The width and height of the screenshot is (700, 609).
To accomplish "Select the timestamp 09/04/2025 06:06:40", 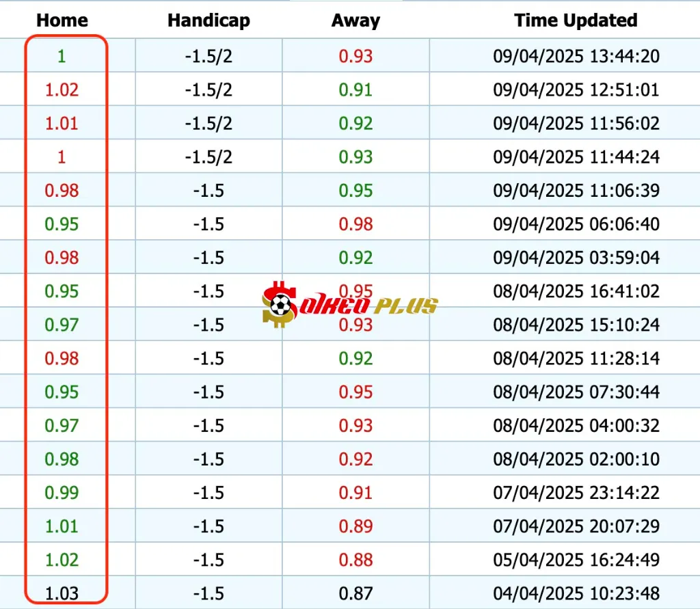I will coord(576,224).
